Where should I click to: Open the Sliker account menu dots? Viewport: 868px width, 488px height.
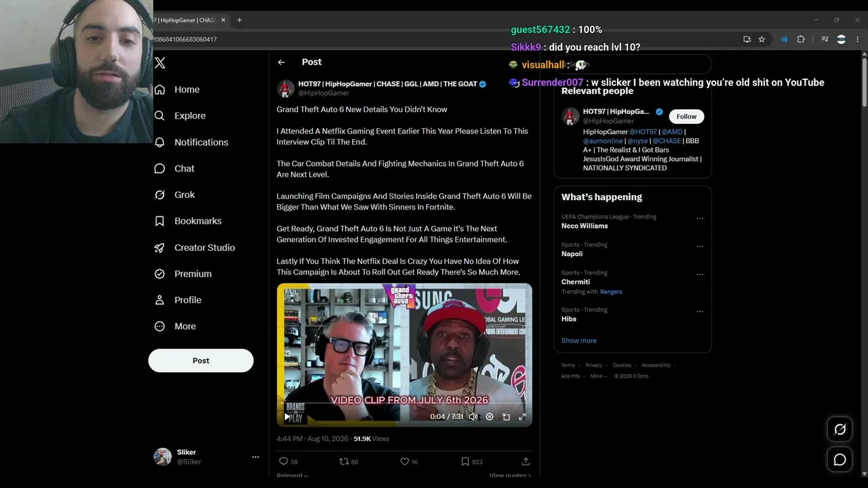pyautogui.click(x=256, y=457)
